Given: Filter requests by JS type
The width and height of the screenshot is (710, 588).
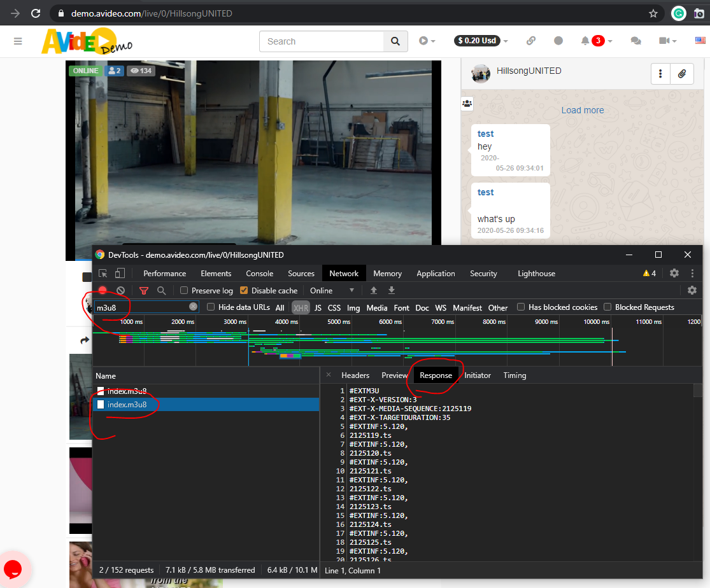Looking at the screenshot, I should pos(318,308).
